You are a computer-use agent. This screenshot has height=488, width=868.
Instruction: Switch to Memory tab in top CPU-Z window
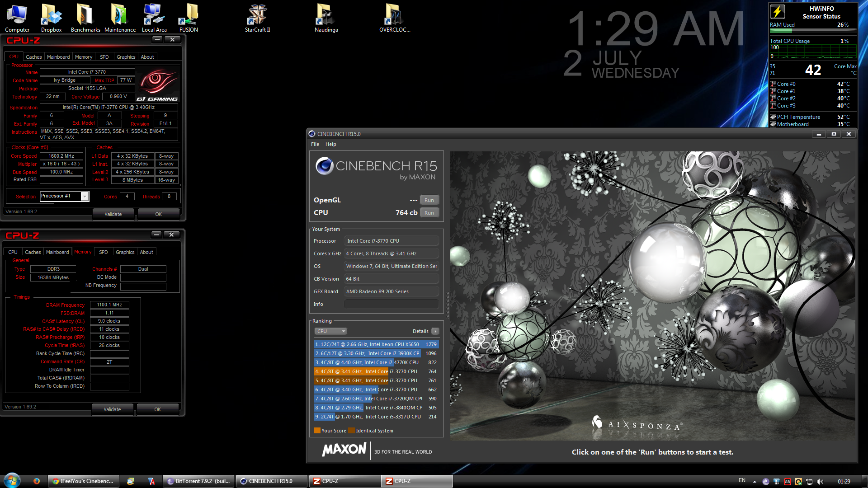coord(84,57)
